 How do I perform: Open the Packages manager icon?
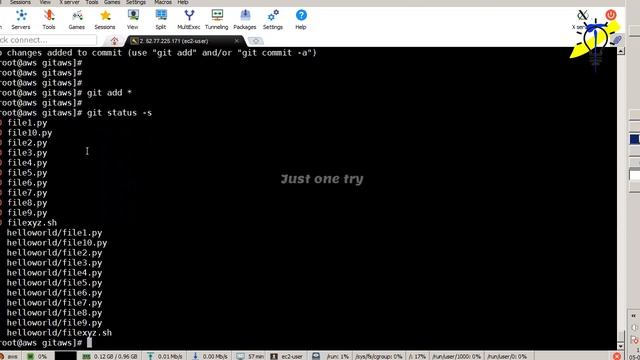[x=245, y=20]
